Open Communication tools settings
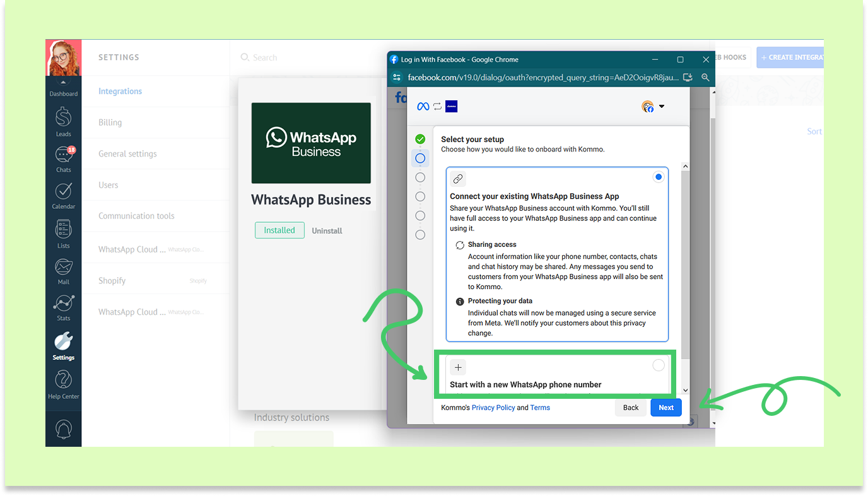The width and height of the screenshot is (868, 496). pyautogui.click(x=136, y=216)
